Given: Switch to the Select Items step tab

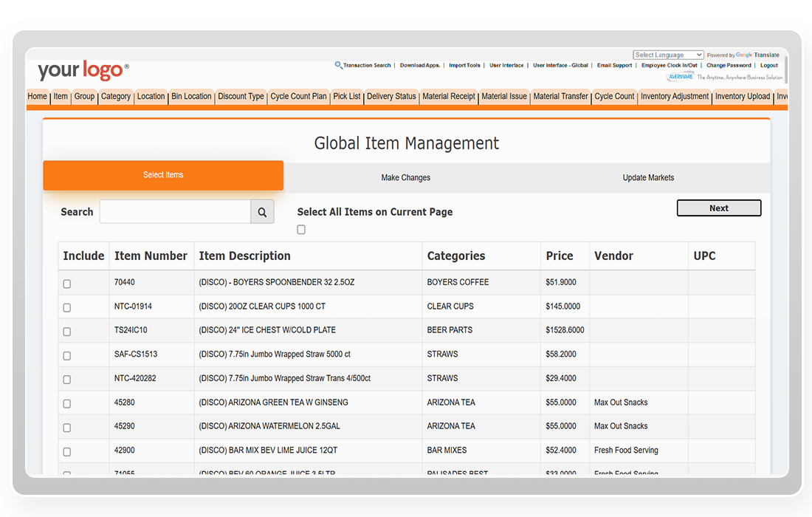Looking at the screenshot, I should [x=163, y=175].
